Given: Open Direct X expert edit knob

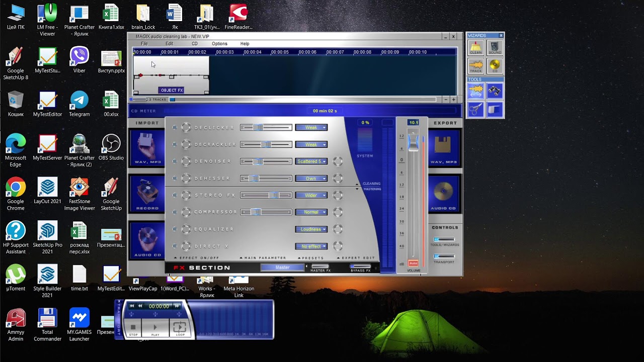Looking at the screenshot, I should point(338,246).
